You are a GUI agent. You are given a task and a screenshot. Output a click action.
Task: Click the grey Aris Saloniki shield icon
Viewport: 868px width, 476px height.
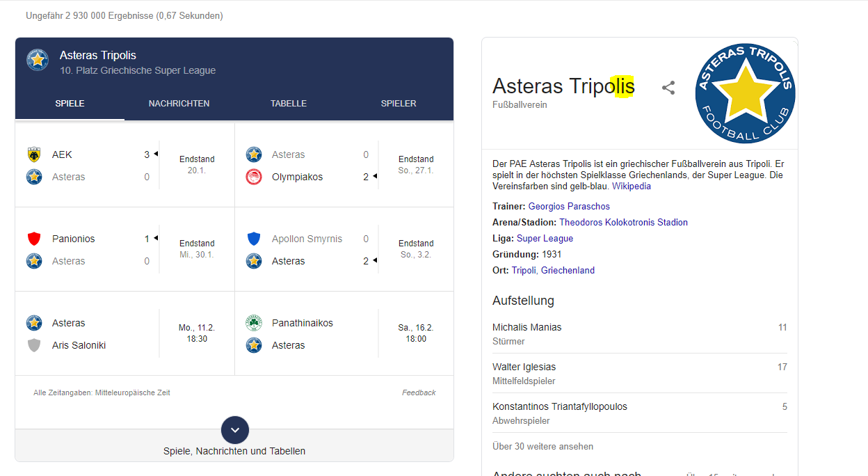[x=34, y=345]
